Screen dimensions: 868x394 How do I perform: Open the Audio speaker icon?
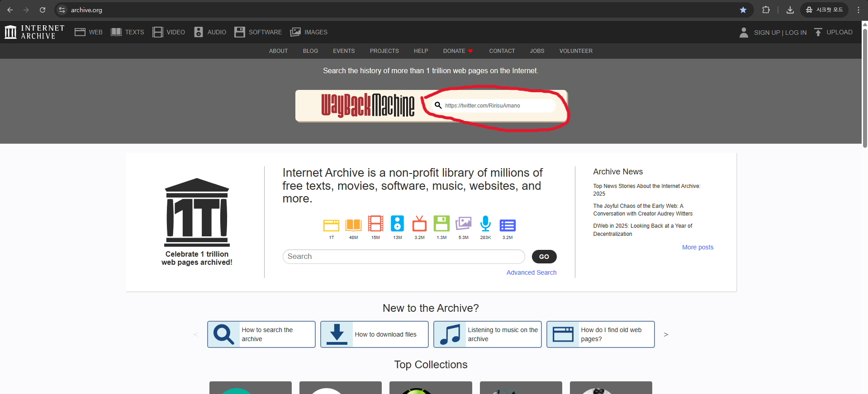(x=199, y=32)
